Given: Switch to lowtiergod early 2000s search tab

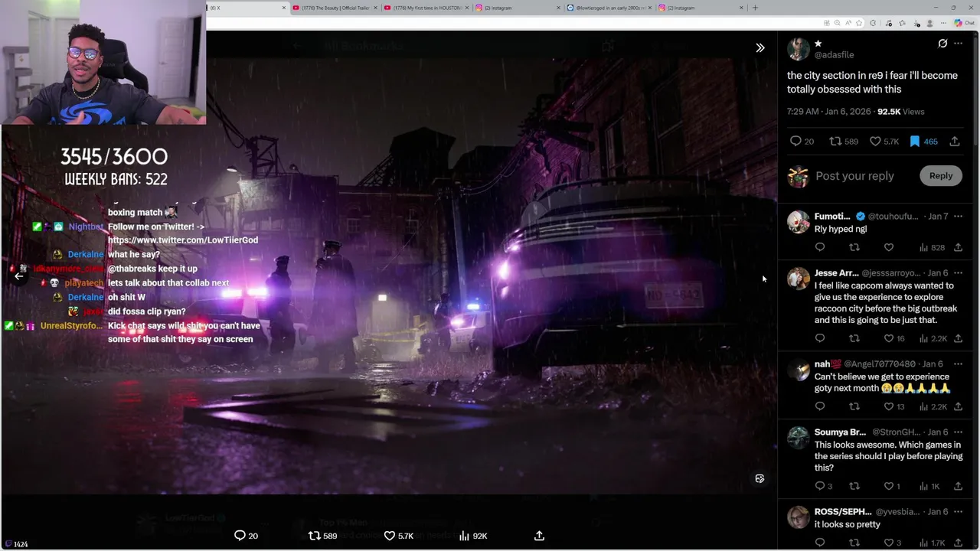Looking at the screenshot, I should click(609, 8).
